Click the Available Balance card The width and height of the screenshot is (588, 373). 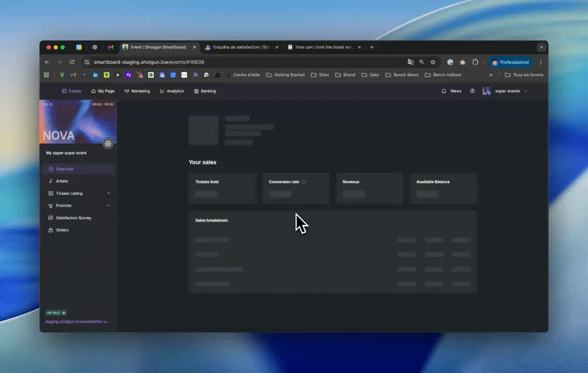443,189
